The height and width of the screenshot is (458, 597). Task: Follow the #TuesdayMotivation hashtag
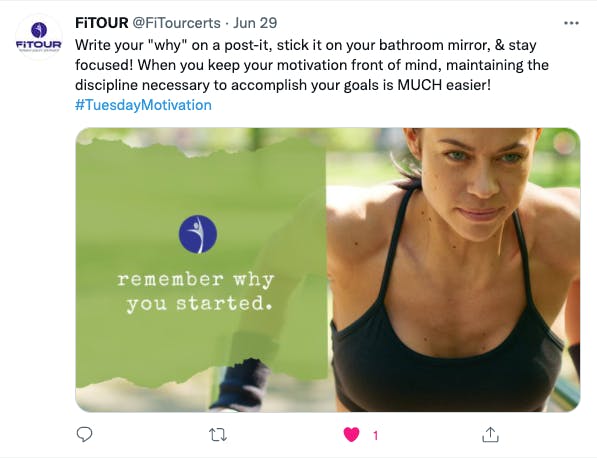click(x=143, y=105)
